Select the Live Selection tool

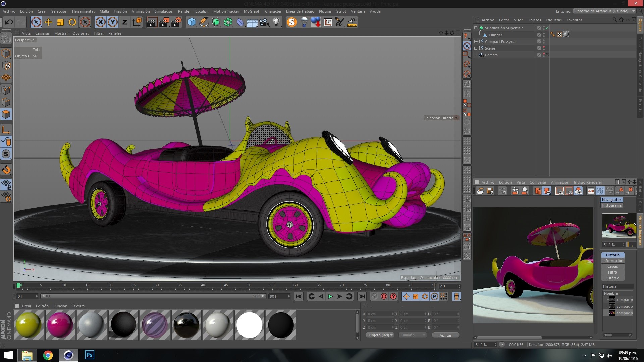[36, 22]
